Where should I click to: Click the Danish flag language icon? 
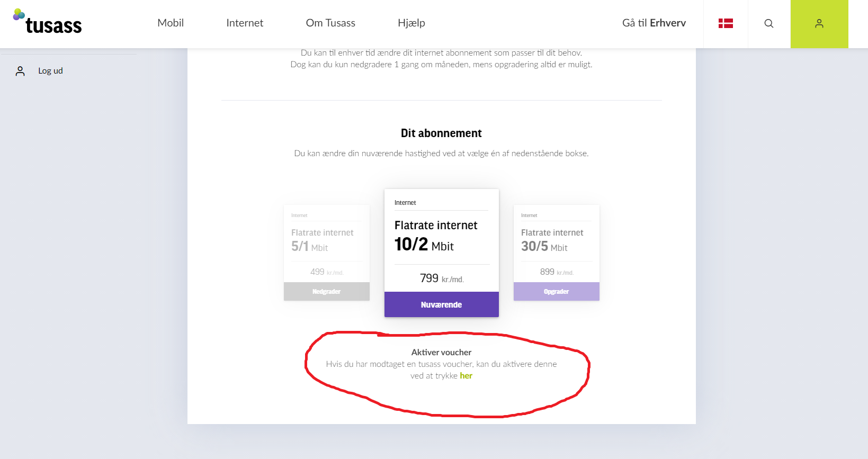click(x=726, y=23)
